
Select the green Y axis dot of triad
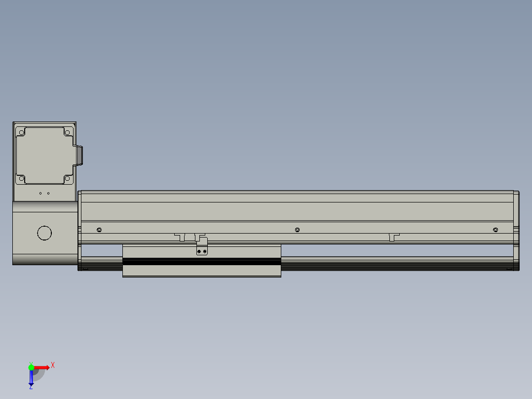coord(31,367)
